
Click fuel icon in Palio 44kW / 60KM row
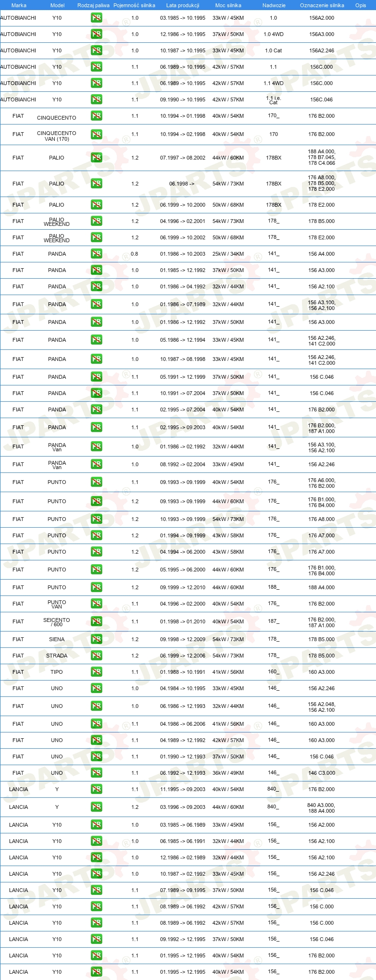pos(96,158)
